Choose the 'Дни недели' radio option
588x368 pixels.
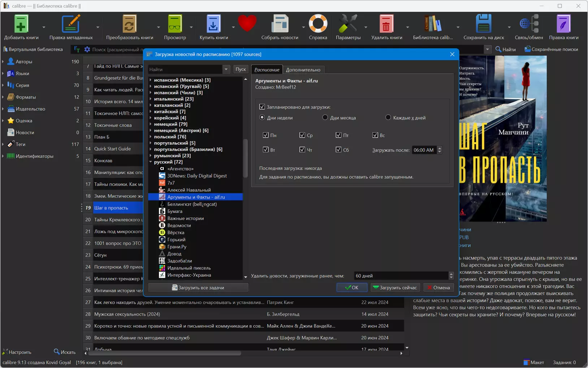click(x=262, y=118)
